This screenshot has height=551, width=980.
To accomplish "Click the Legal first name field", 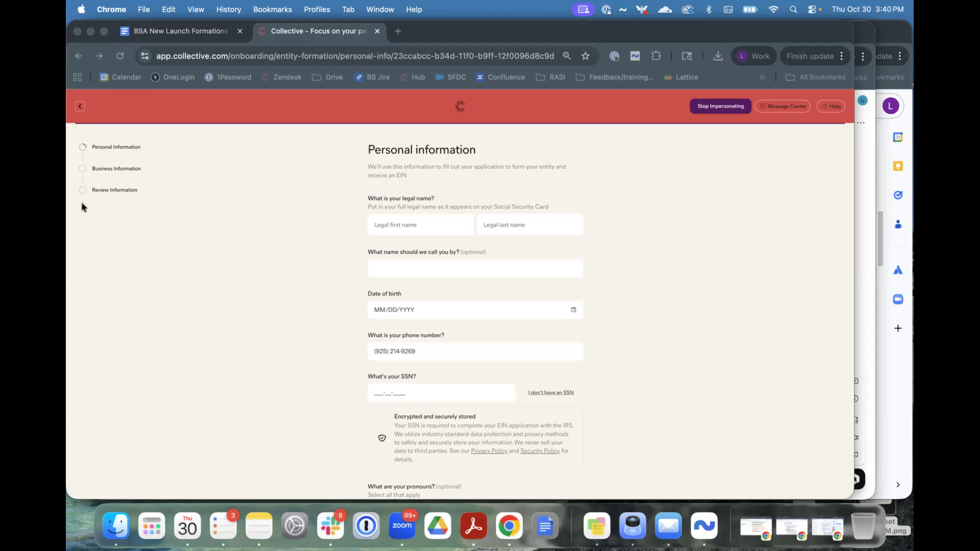I will 420,225.
